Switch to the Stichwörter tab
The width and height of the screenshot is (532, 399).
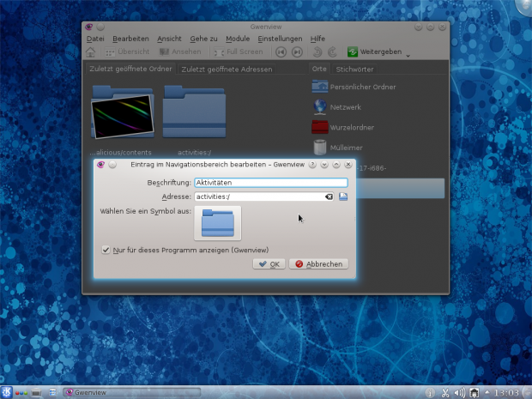tap(354, 69)
